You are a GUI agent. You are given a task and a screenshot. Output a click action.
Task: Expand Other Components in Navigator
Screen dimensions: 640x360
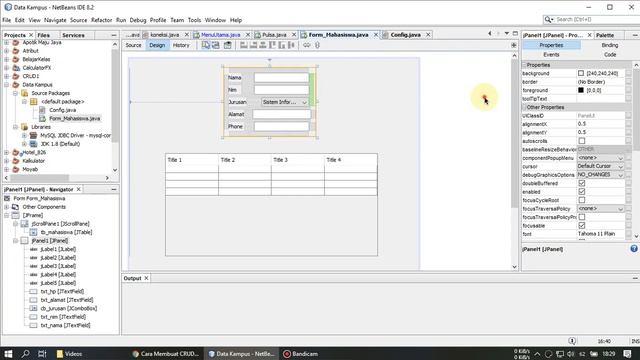click(7, 207)
